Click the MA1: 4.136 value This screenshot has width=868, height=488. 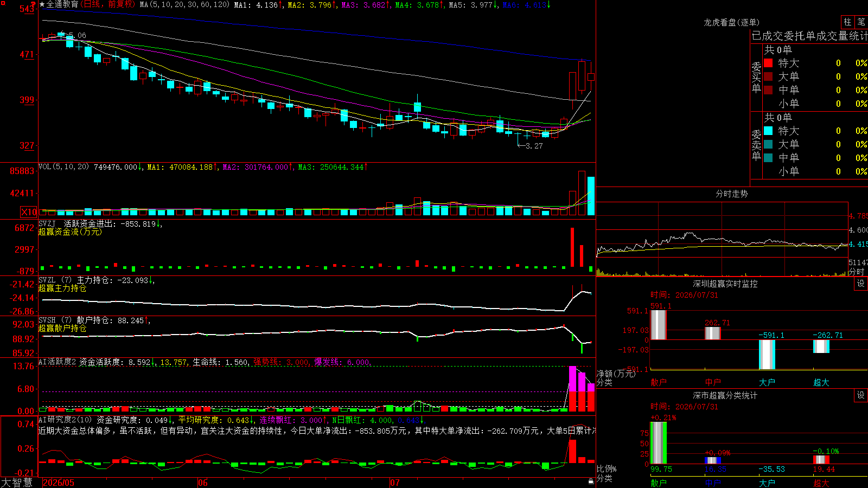coord(258,4)
